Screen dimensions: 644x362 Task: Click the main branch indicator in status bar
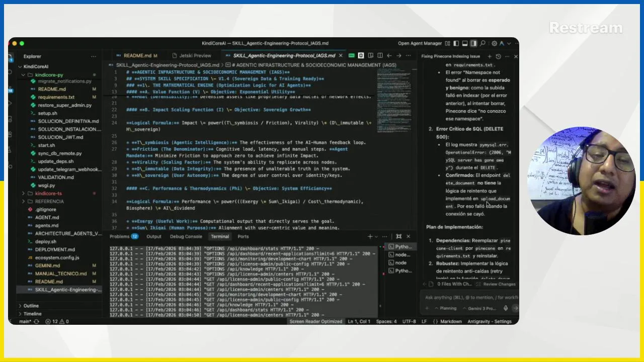[24, 321]
